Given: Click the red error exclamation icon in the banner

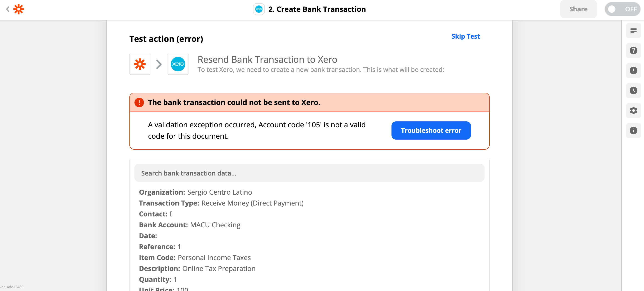Looking at the screenshot, I should point(139,103).
